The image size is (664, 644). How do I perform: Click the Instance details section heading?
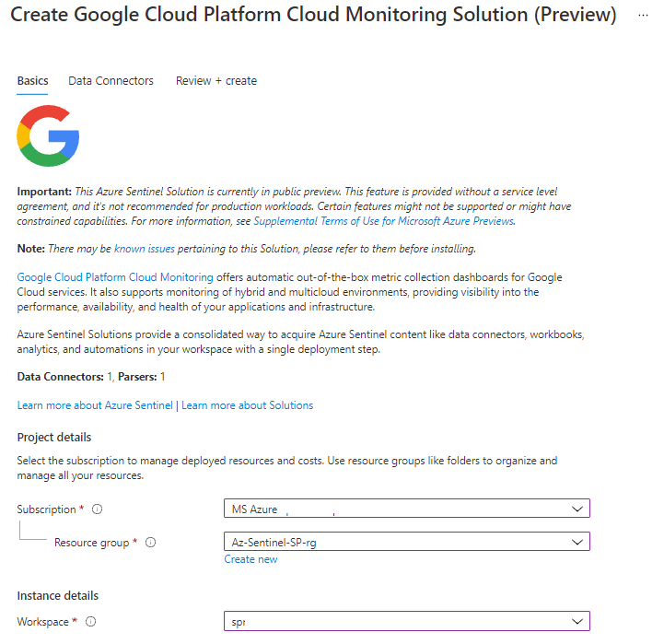(x=58, y=595)
